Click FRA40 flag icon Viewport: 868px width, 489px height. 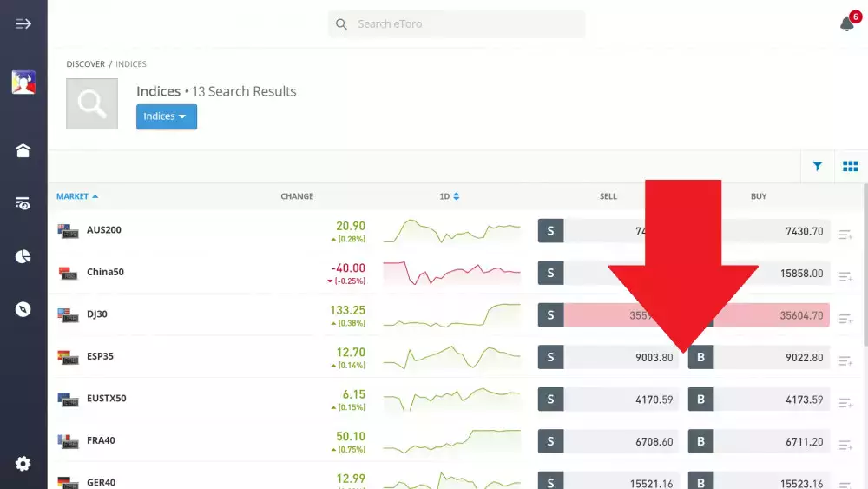pyautogui.click(x=68, y=441)
